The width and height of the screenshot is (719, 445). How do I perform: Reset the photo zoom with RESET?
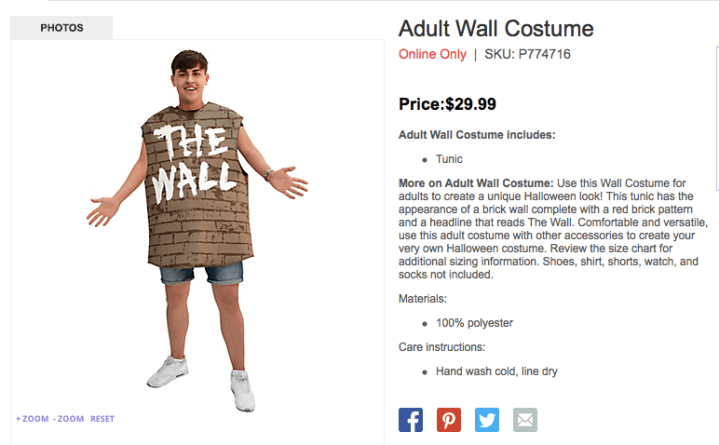102,419
